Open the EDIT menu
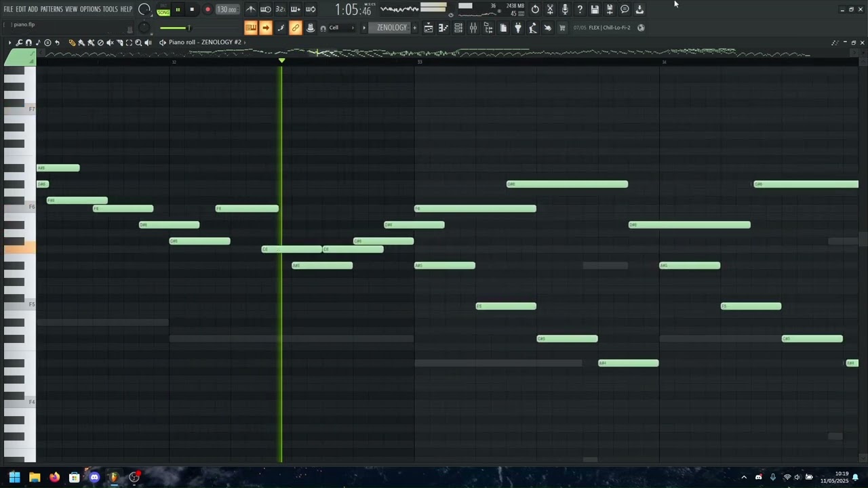 pyautogui.click(x=21, y=9)
